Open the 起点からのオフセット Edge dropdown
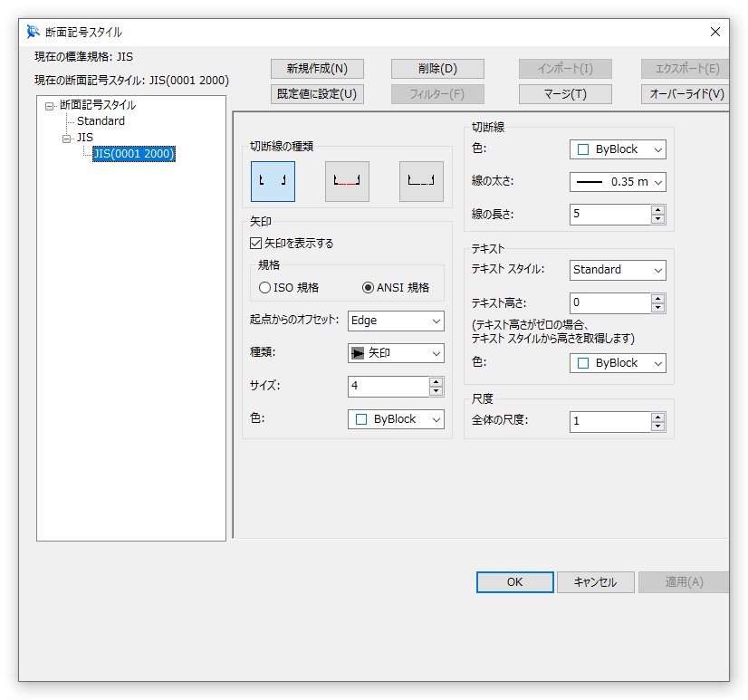The height and width of the screenshot is (700, 748). [396, 321]
